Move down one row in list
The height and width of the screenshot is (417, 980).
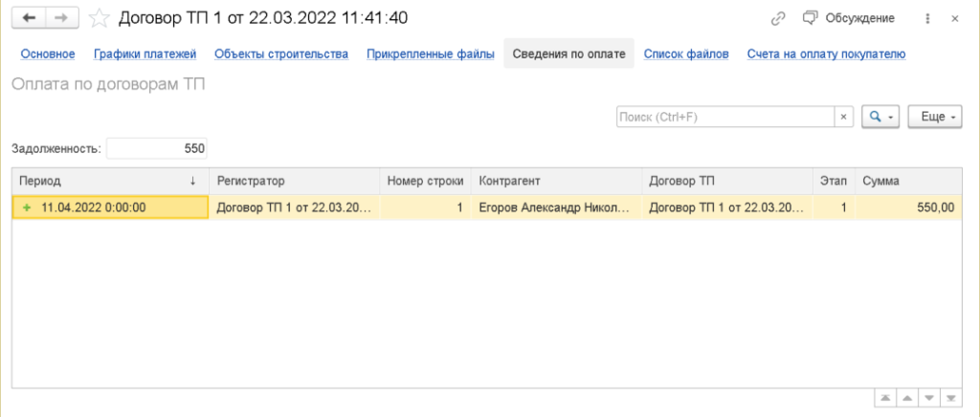929,397
